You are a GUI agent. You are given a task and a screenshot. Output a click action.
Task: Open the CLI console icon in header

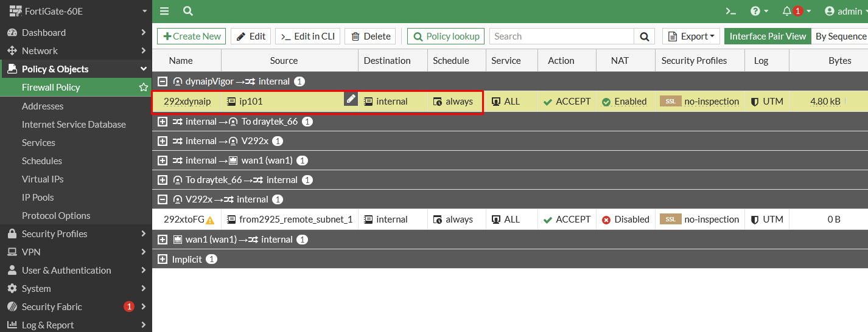[730, 11]
